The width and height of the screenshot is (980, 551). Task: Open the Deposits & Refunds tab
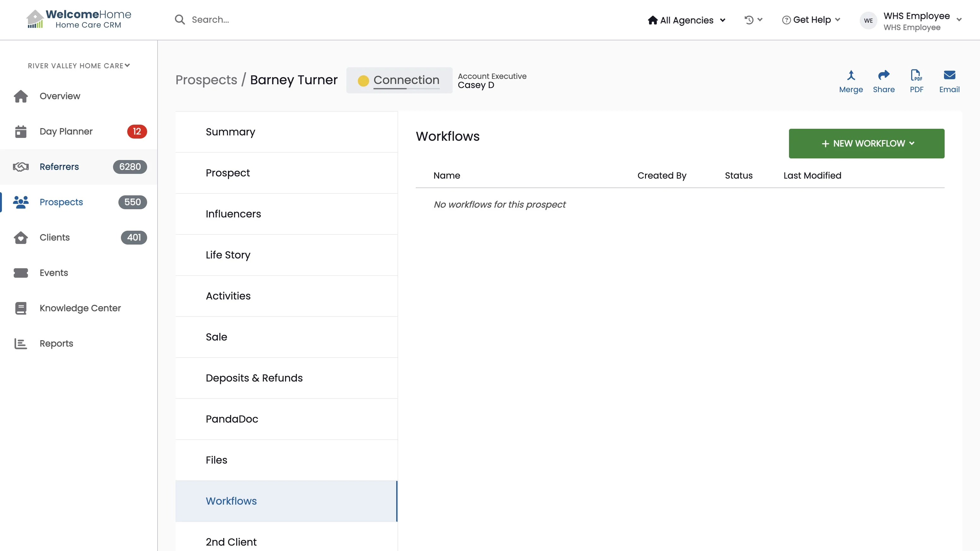click(x=254, y=378)
